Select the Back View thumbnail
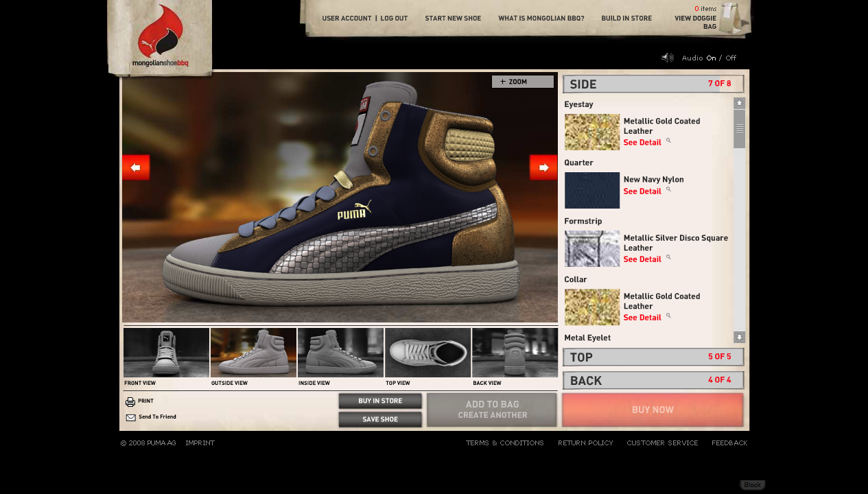This screenshot has height=494, width=868. [x=515, y=353]
